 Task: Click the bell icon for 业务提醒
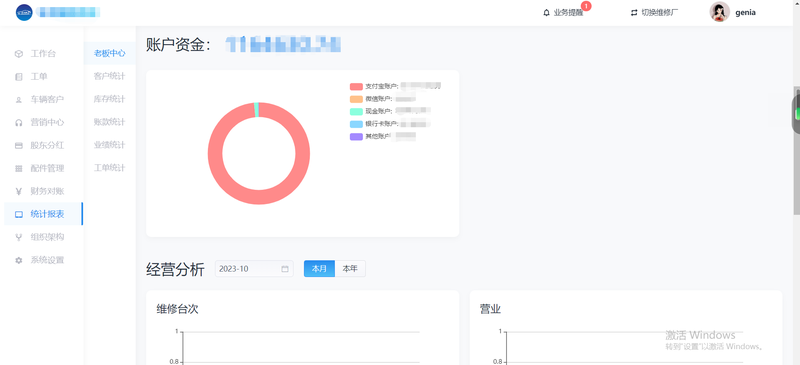pos(546,13)
